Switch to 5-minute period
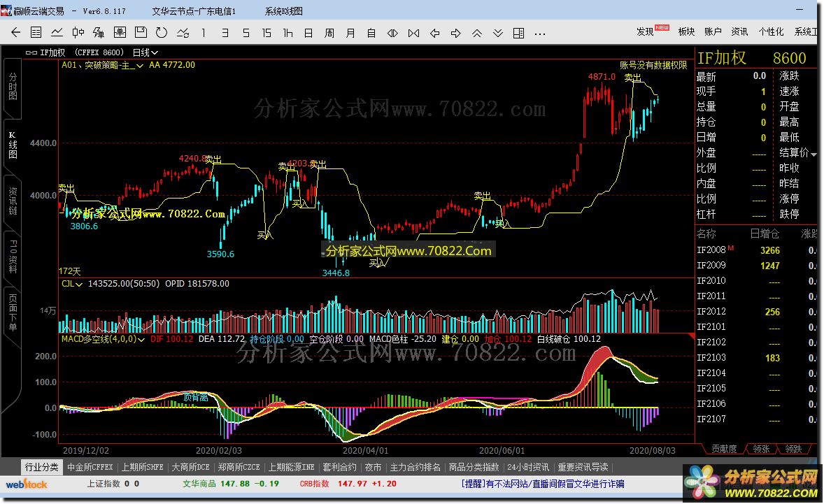The height and width of the screenshot is (504, 824). (246, 33)
